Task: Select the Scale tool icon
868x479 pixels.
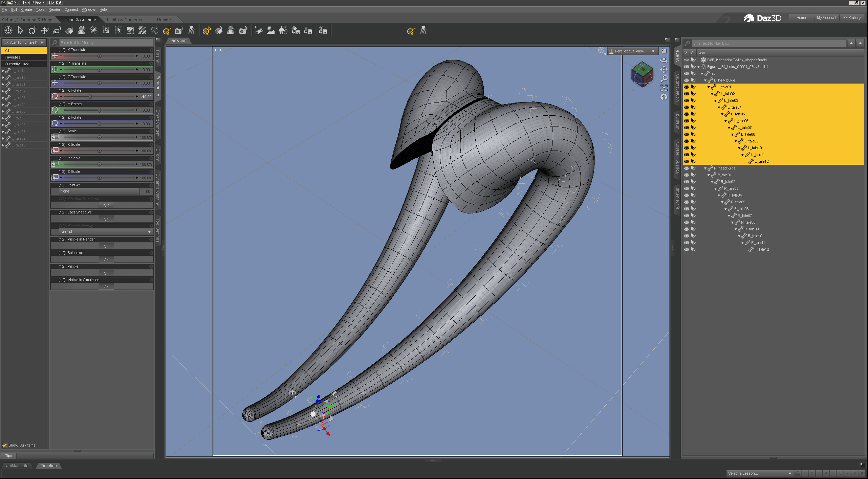Action: 57,31
